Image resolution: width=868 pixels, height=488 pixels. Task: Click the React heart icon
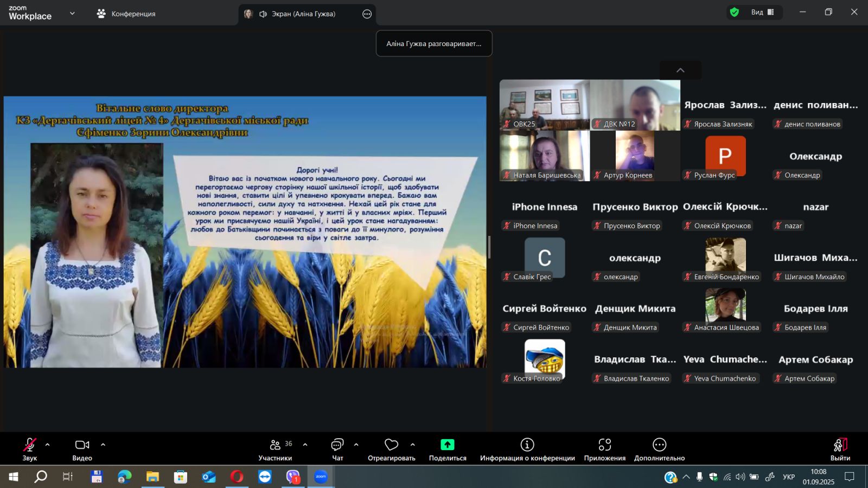coord(391,445)
